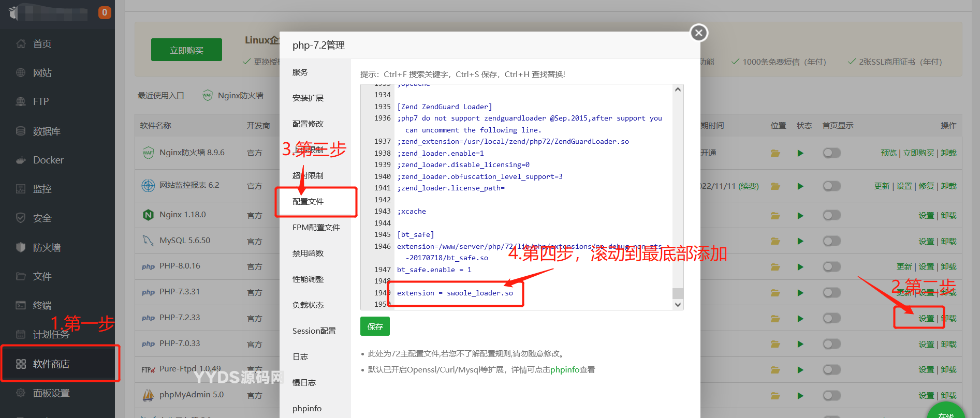Open folder location for Nginx防火墙 row
The image size is (980, 418).
775,153
